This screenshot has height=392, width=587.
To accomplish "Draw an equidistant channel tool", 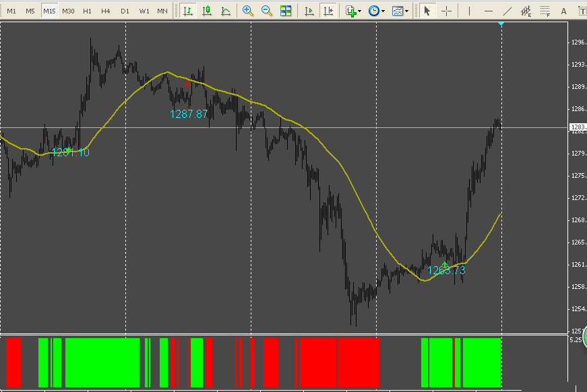I will [x=526, y=11].
